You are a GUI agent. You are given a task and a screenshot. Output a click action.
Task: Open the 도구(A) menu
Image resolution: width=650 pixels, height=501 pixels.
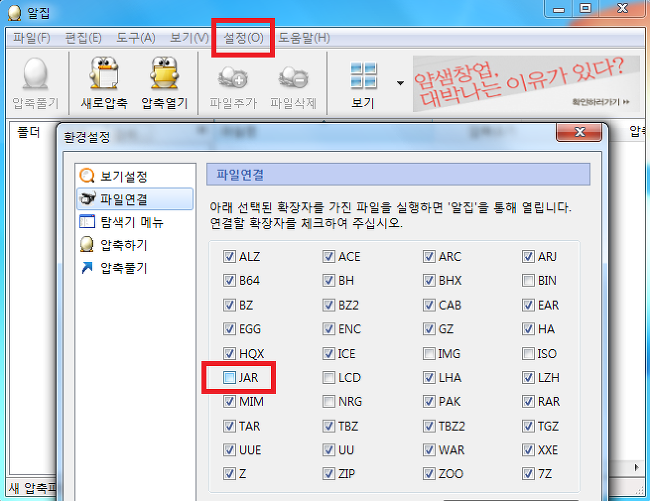(x=136, y=38)
